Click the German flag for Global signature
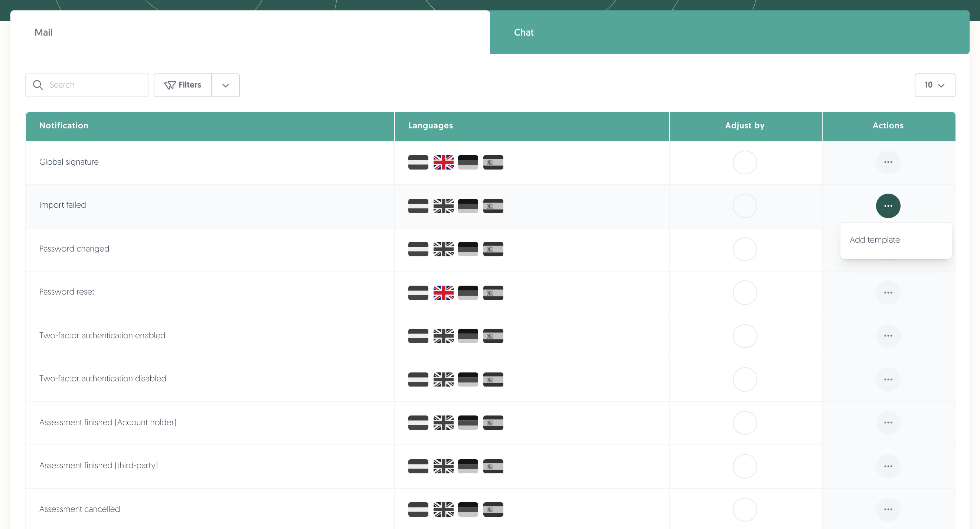The image size is (980, 529). tap(468, 162)
